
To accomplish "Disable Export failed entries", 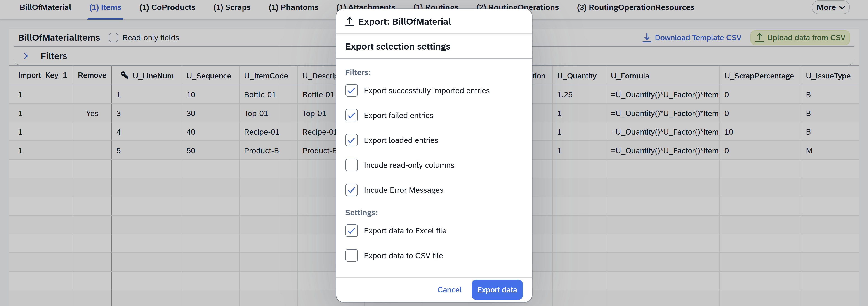I will coord(351,115).
